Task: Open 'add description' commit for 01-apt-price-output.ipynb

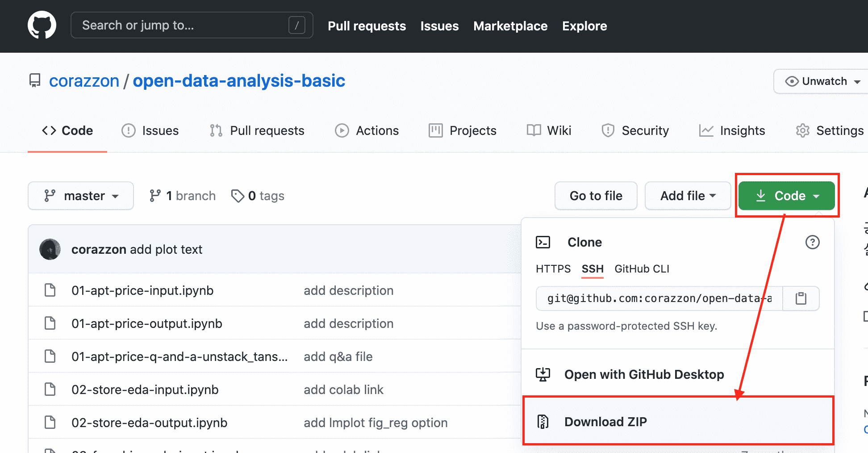Action: [x=349, y=323]
